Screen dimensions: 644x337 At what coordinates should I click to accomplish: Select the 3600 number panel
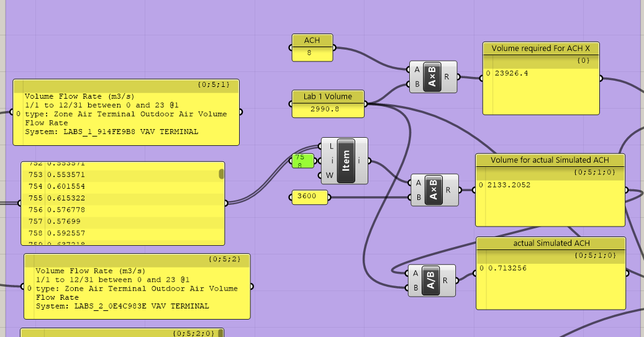pos(308,197)
